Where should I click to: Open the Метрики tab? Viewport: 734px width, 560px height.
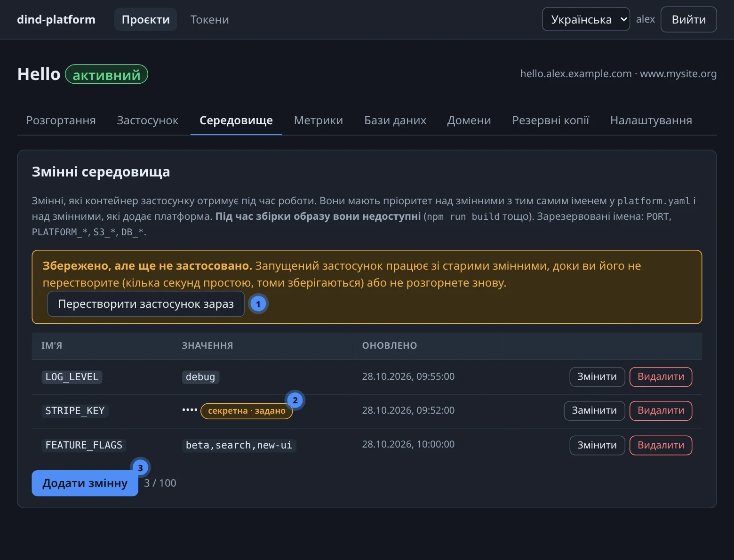click(319, 120)
